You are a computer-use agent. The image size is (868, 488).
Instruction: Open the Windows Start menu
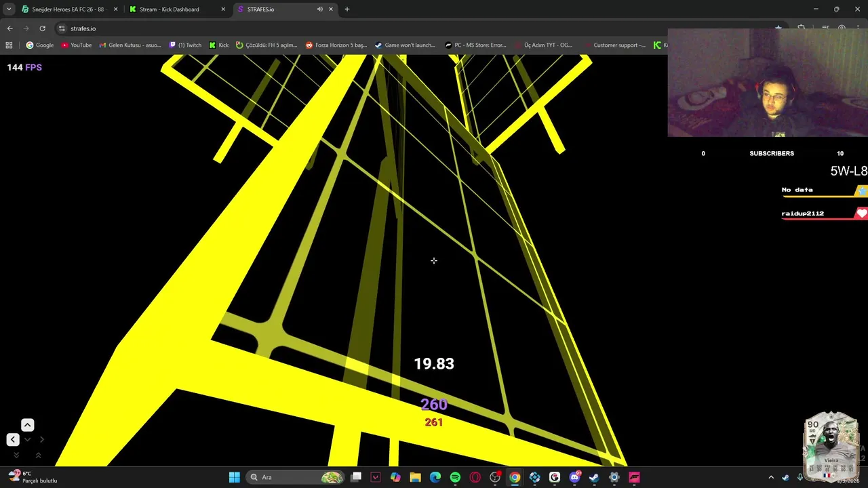[x=234, y=477]
